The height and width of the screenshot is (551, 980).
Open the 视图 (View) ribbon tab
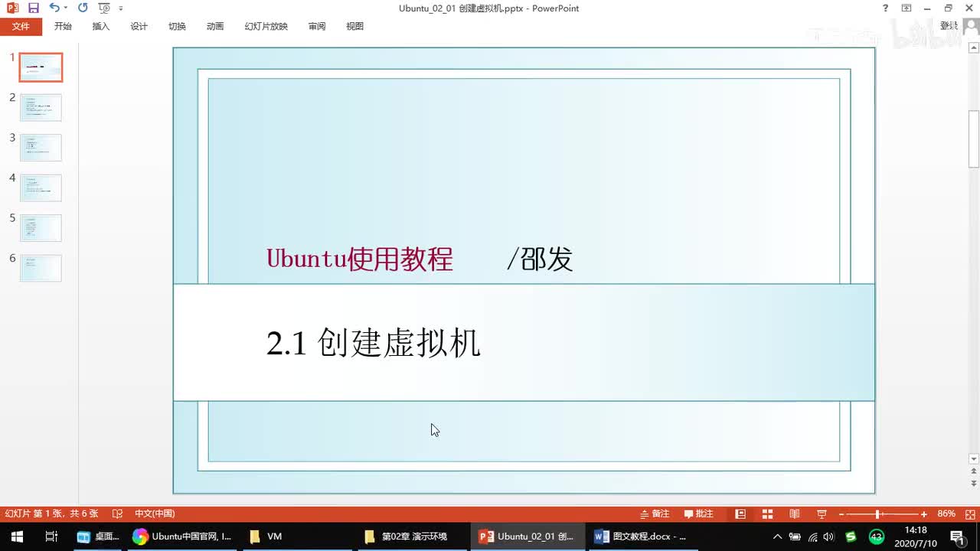click(x=354, y=26)
